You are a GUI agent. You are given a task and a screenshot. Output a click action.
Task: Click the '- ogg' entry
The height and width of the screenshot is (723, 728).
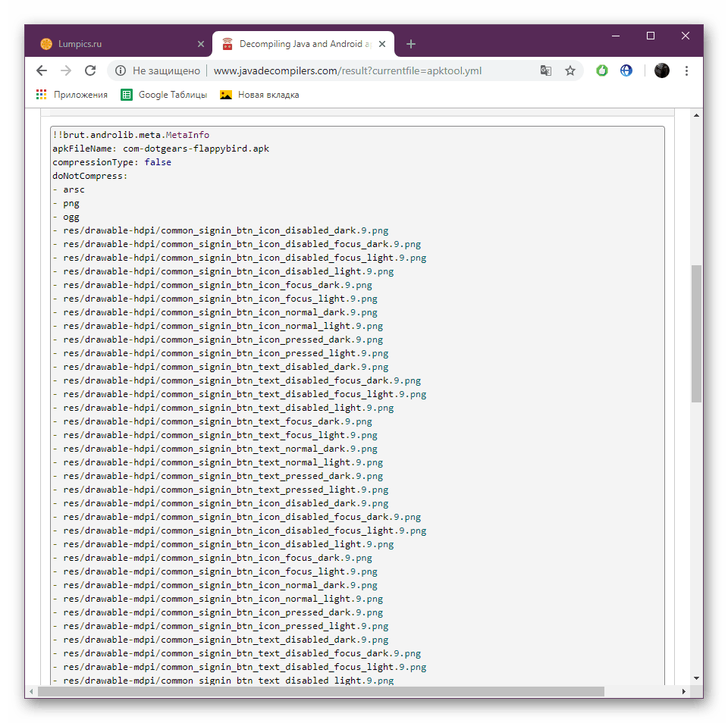tap(65, 217)
